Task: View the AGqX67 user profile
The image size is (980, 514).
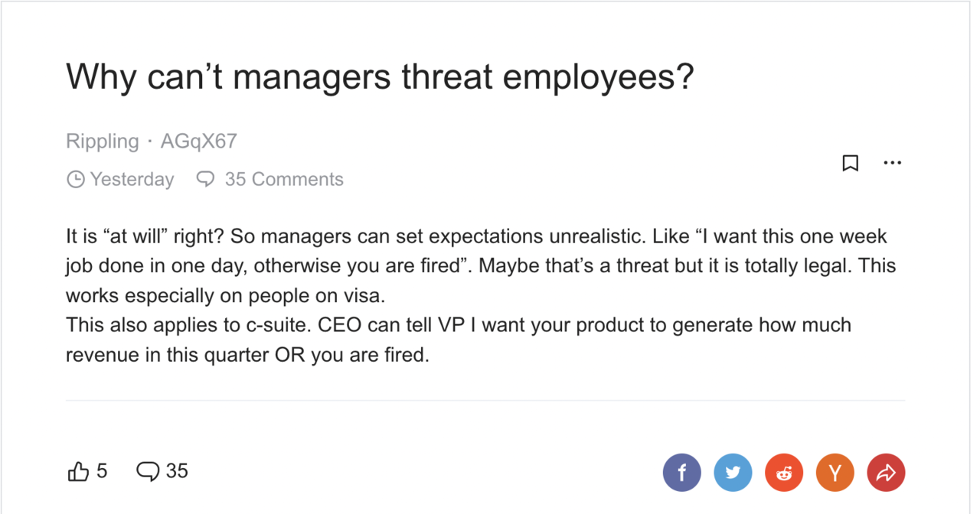Action: click(x=199, y=142)
